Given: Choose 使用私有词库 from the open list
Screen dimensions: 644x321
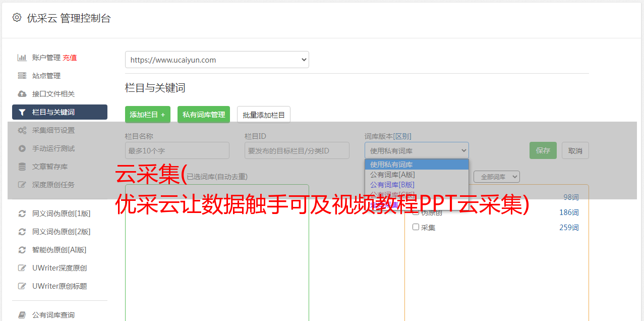Looking at the screenshot, I should (417, 165).
